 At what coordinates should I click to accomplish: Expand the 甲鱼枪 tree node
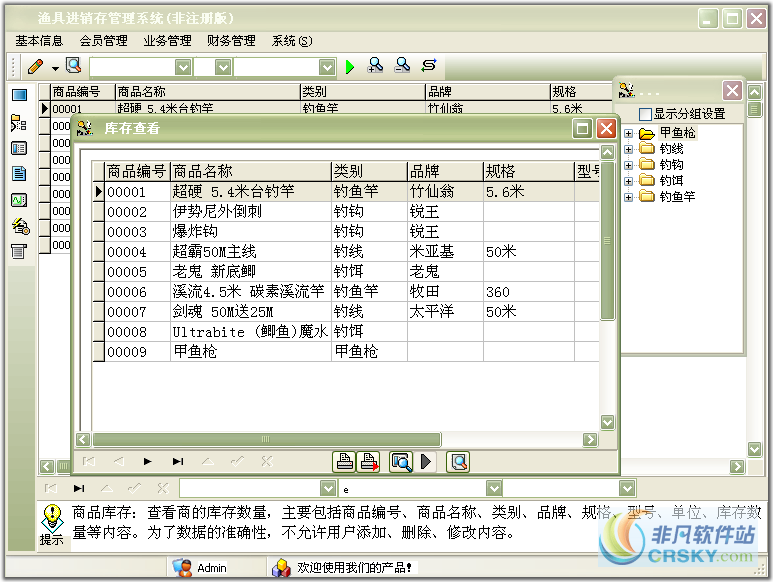629,134
